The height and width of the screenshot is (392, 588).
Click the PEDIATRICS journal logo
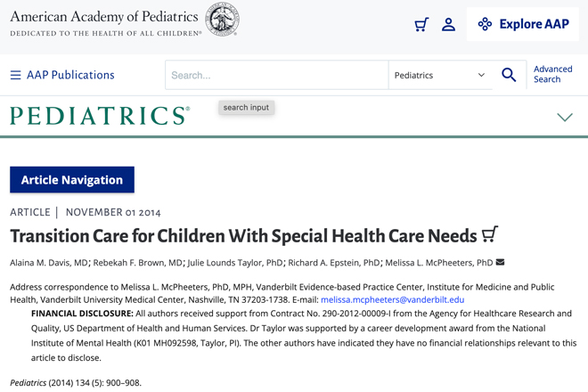click(x=100, y=116)
